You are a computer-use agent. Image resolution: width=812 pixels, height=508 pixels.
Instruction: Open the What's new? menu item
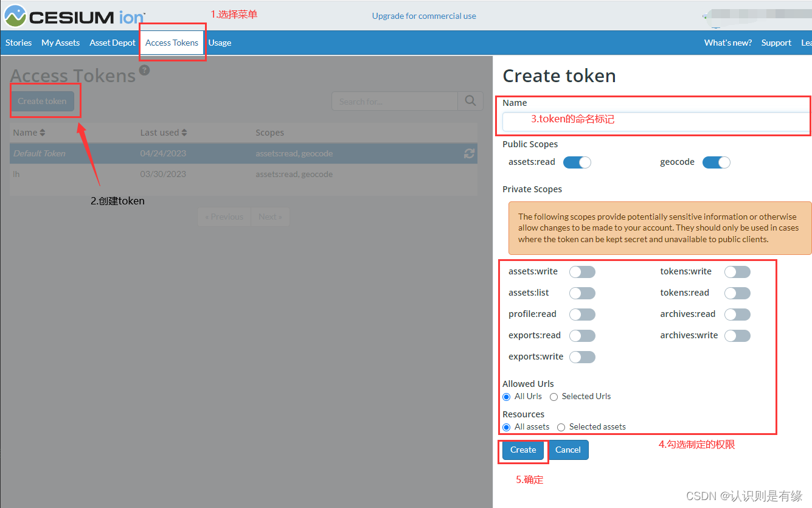point(728,43)
